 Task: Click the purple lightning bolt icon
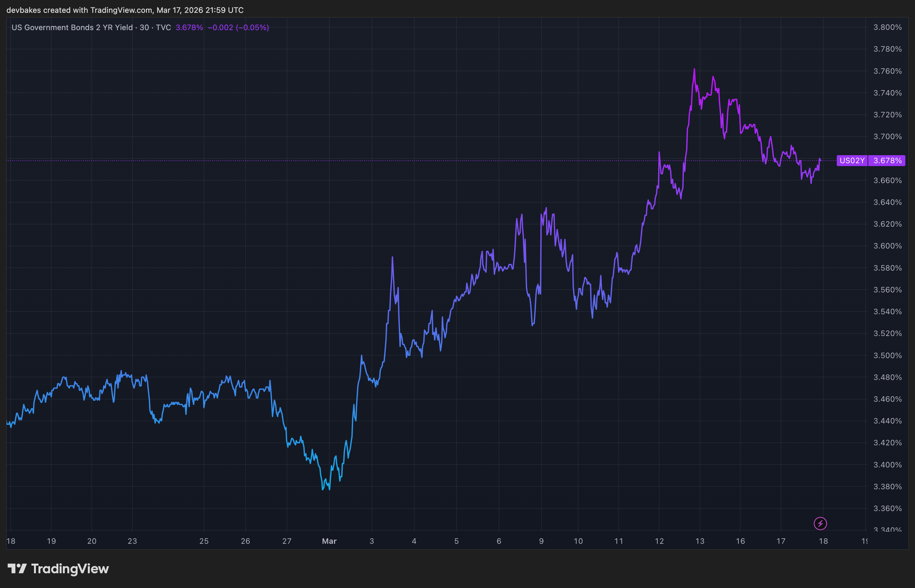pos(820,524)
